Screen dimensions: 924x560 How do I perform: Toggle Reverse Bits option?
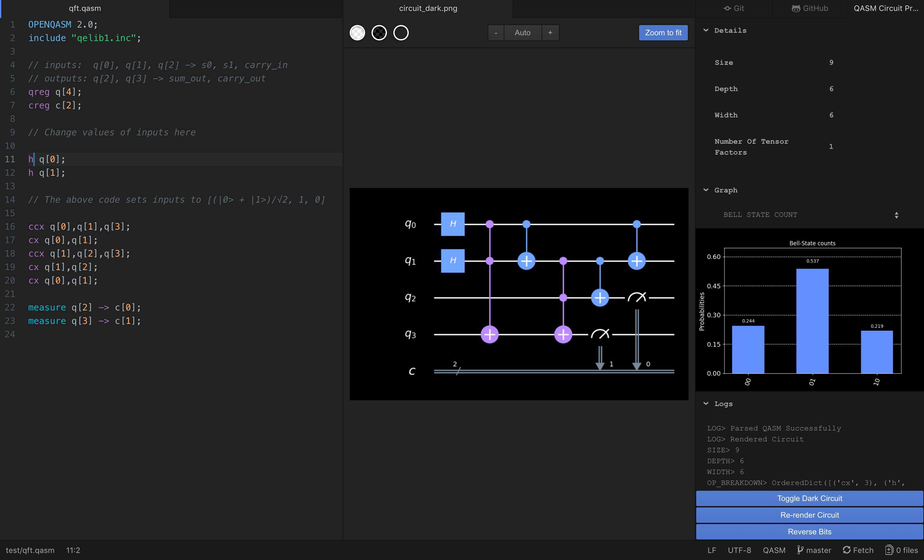point(809,531)
